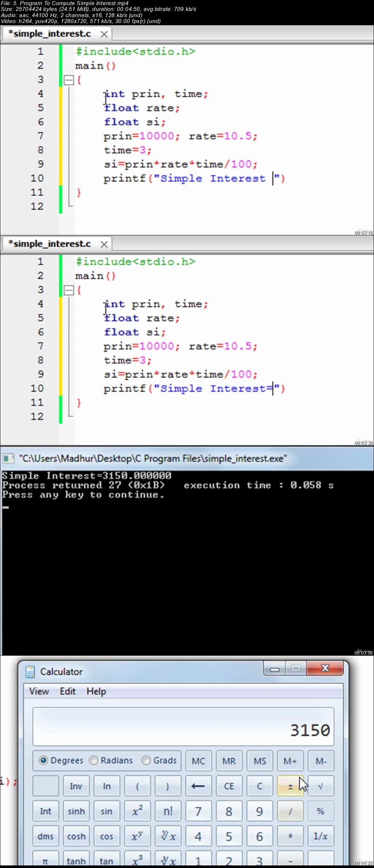Click console text 'Process returned 27 (0x1B)'
Image resolution: width=374 pixels, height=868 pixels.
point(83,485)
